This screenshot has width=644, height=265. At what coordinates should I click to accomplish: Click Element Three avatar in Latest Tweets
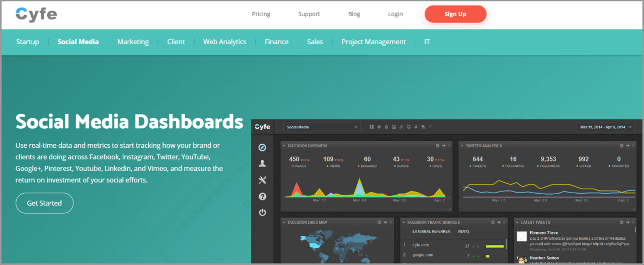pyautogui.click(x=522, y=236)
